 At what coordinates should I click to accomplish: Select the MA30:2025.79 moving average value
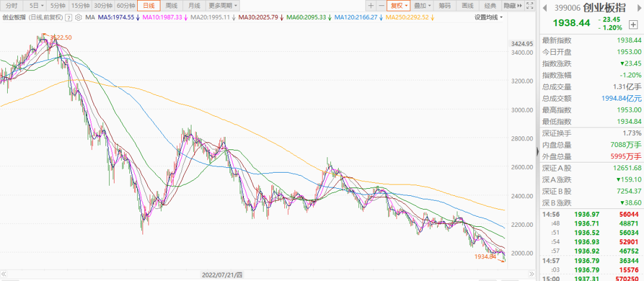[x=258, y=17]
